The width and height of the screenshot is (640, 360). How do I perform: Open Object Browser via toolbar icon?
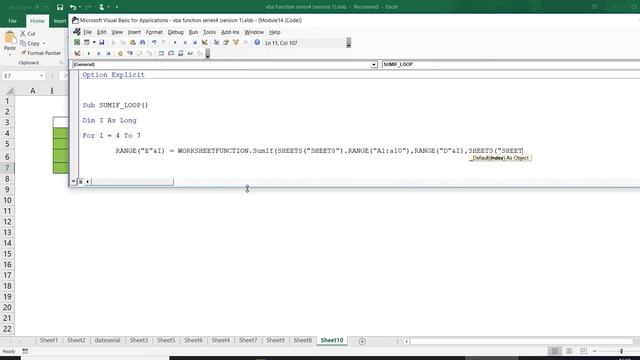[x=236, y=42]
